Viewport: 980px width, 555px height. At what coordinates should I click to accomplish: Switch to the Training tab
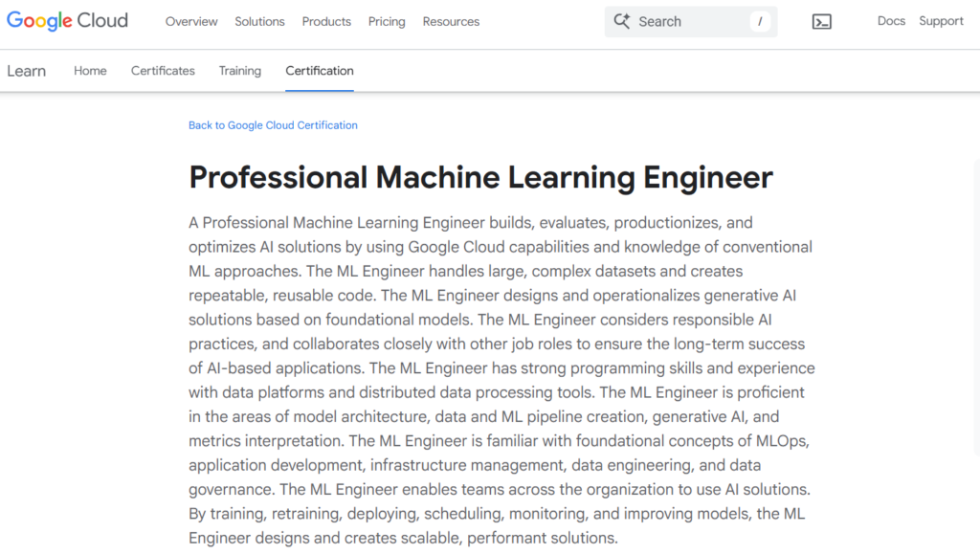(x=240, y=71)
